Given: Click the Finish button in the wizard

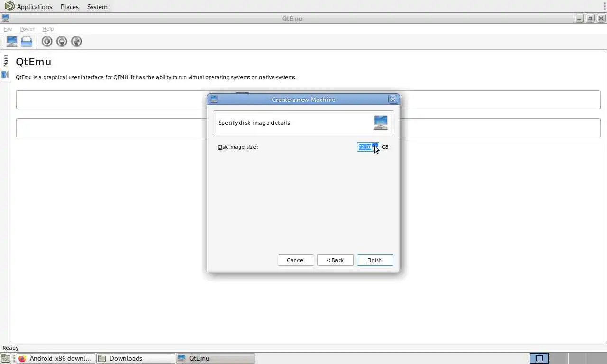Looking at the screenshot, I should (375, 260).
